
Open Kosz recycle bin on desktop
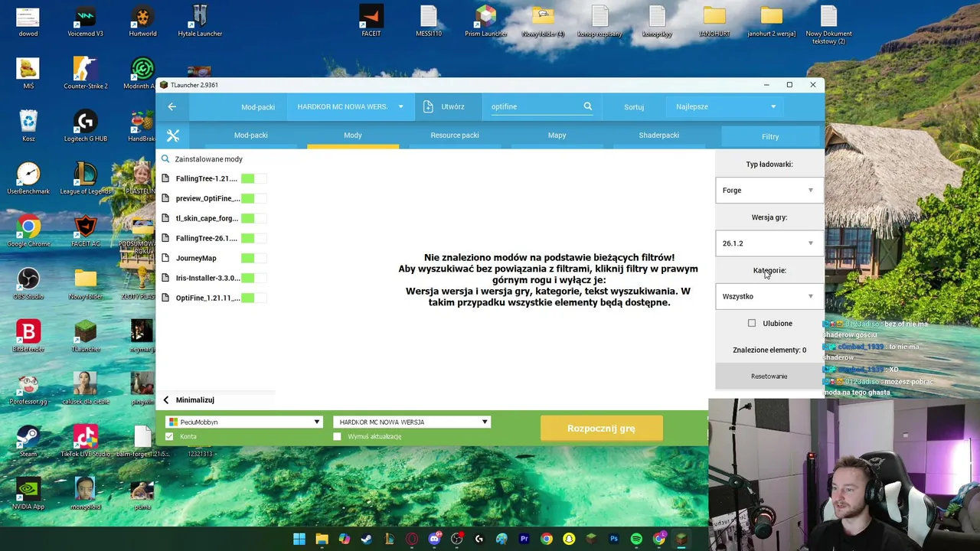pyautogui.click(x=28, y=126)
